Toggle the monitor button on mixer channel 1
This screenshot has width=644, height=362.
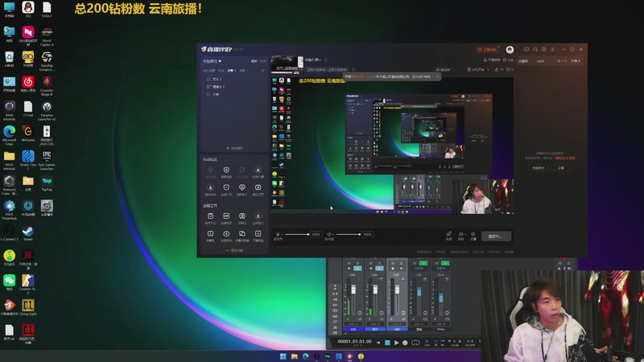coord(357,269)
